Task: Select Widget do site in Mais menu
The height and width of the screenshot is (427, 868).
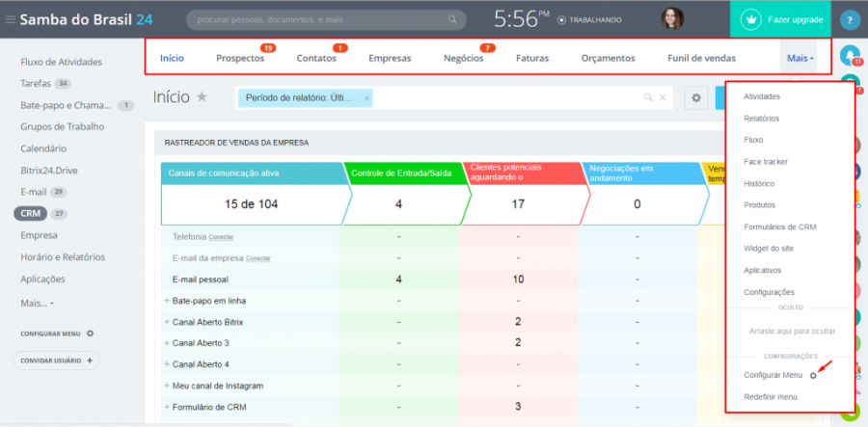Action: (x=769, y=249)
